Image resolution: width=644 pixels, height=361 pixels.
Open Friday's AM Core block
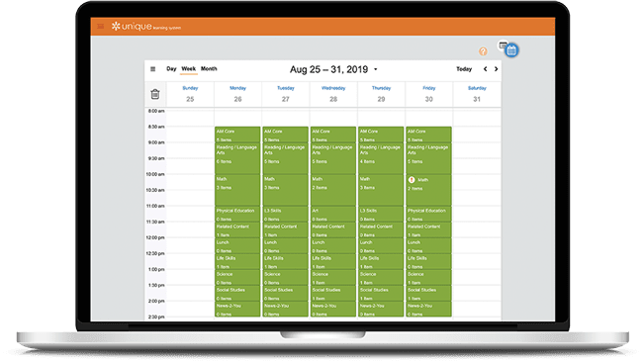[x=428, y=135]
